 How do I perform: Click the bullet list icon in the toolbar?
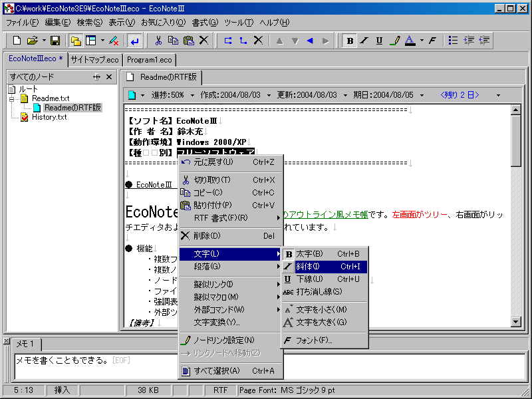(x=453, y=41)
